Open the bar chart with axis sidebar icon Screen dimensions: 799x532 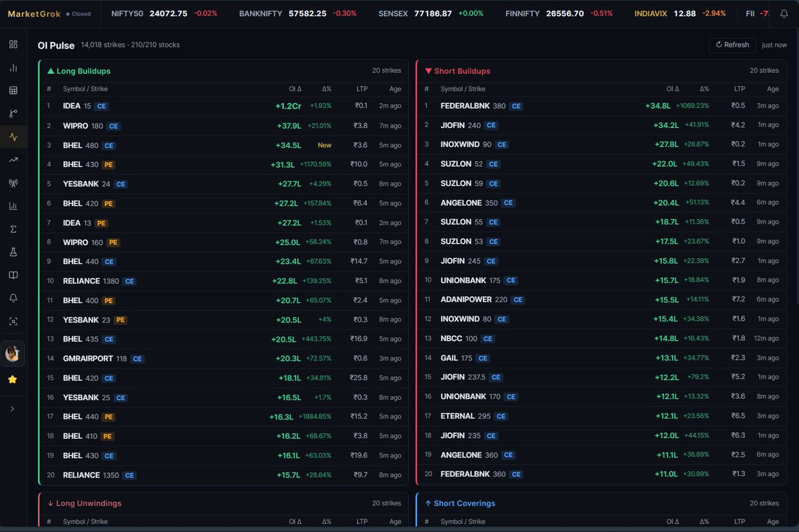click(13, 206)
